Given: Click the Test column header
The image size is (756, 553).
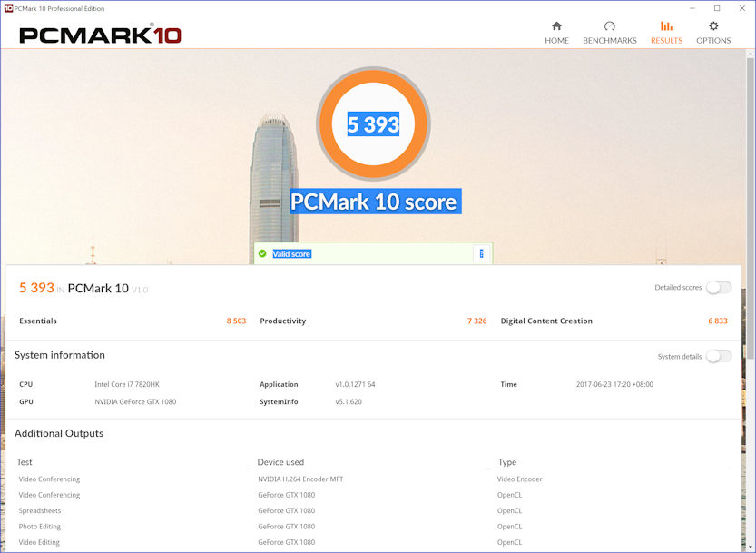Looking at the screenshot, I should (x=25, y=462).
